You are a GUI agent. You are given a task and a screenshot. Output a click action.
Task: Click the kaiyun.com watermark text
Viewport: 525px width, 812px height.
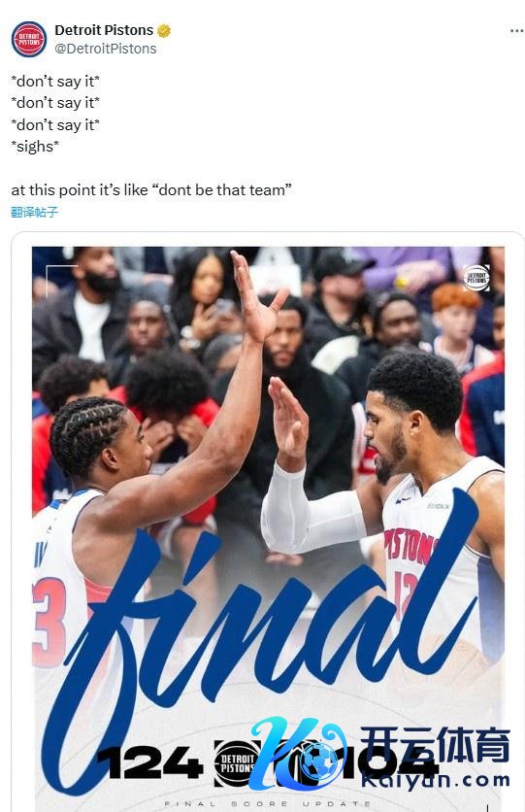click(436, 780)
